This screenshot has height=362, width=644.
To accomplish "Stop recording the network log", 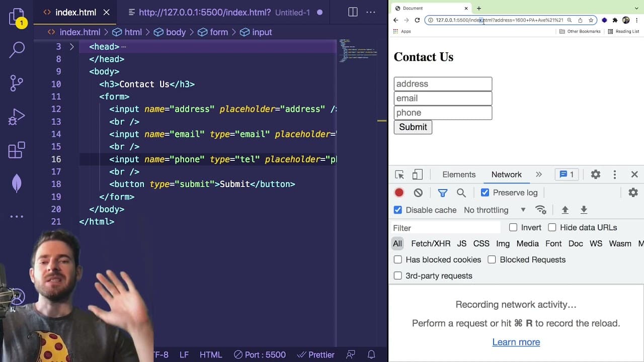I will (x=399, y=193).
